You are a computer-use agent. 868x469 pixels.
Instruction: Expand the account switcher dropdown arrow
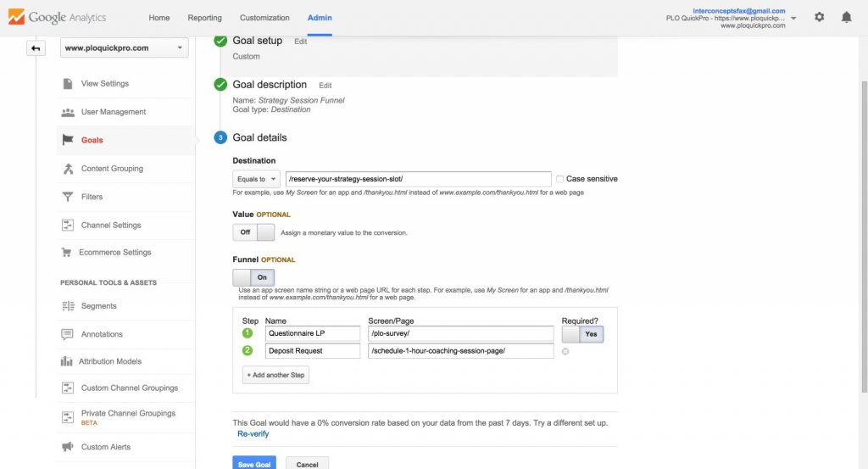793,18
